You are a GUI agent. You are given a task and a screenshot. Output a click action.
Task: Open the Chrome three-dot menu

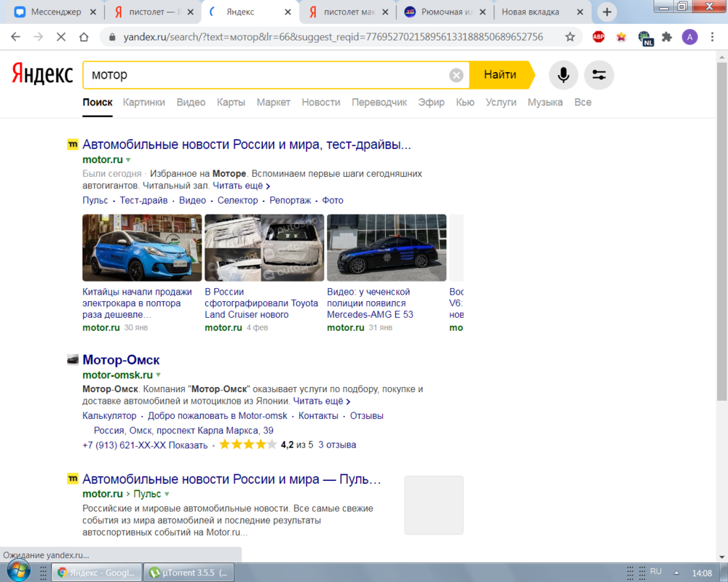712,37
